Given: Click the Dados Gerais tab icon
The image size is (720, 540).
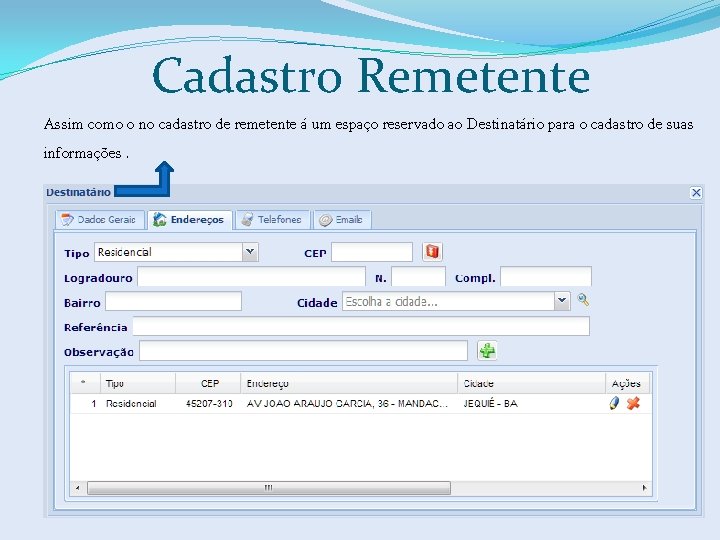Looking at the screenshot, I should (x=68, y=220).
